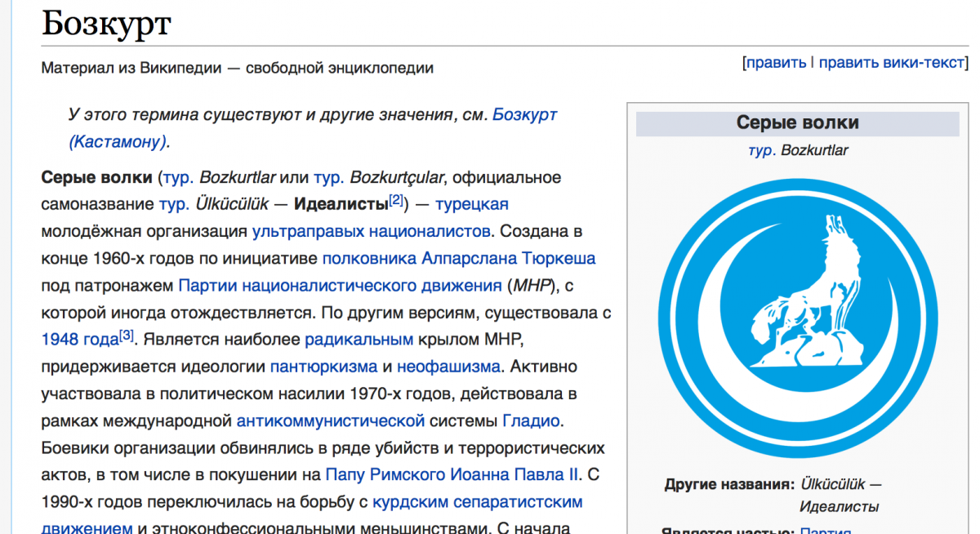This screenshot has width=980, height=534.
Task: Click the infobox title 'Серые волки'
Action: (x=798, y=123)
